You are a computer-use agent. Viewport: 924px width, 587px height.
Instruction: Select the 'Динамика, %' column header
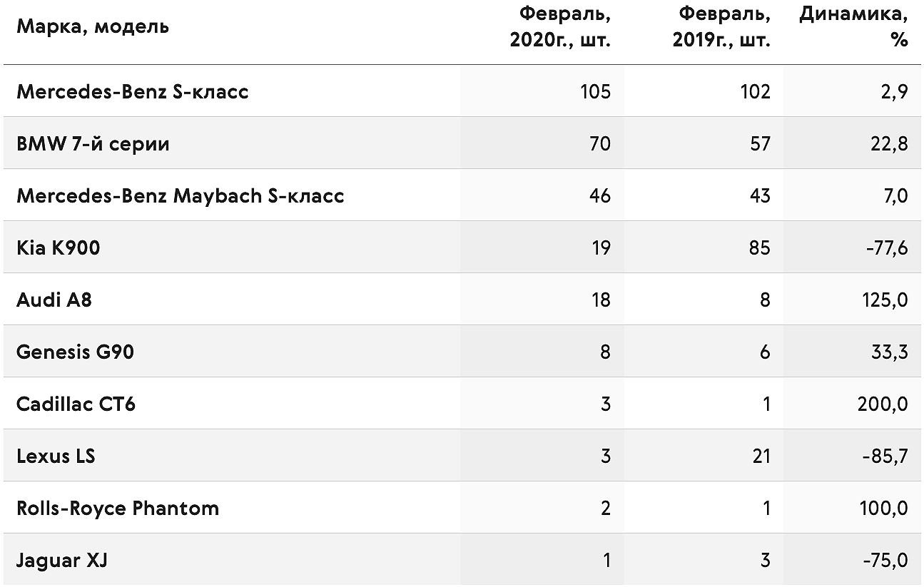pyautogui.click(x=853, y=27)
